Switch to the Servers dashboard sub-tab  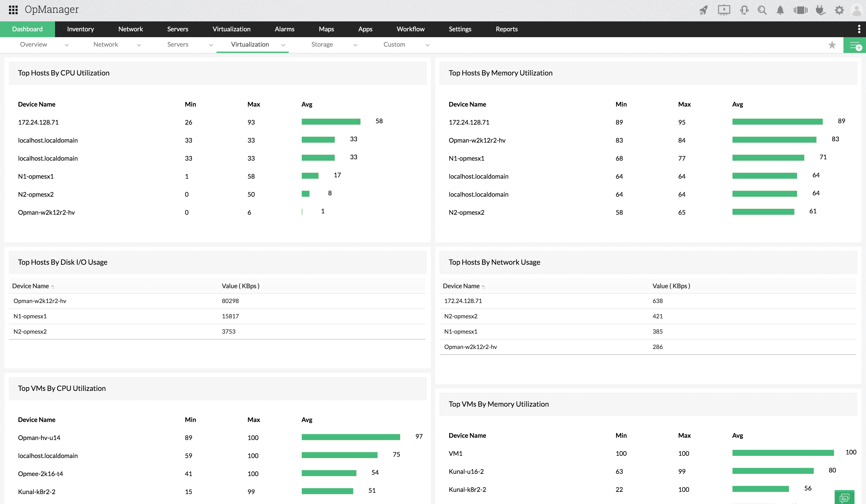point(178,45)
